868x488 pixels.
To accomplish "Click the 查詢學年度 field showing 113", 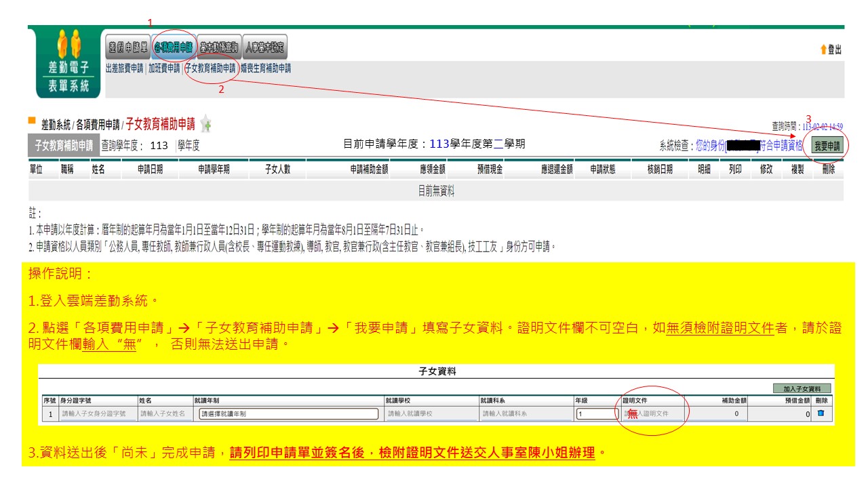I will point(159,145).
